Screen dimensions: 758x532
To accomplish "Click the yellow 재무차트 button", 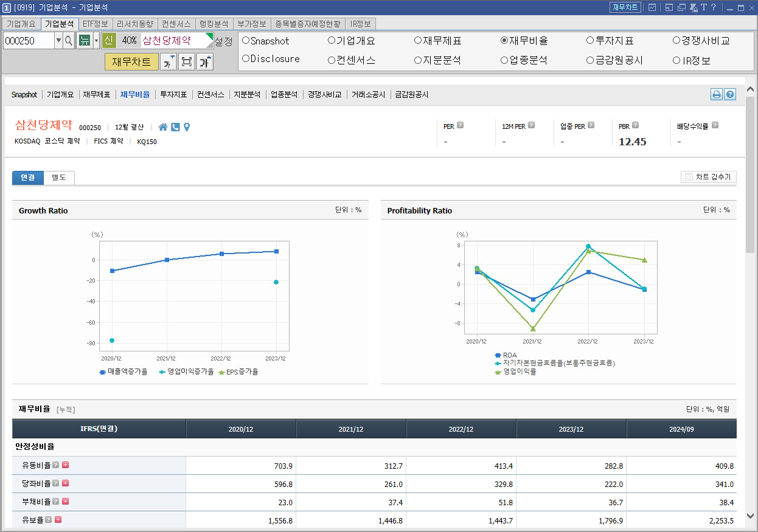I will (x=131, y=61).
